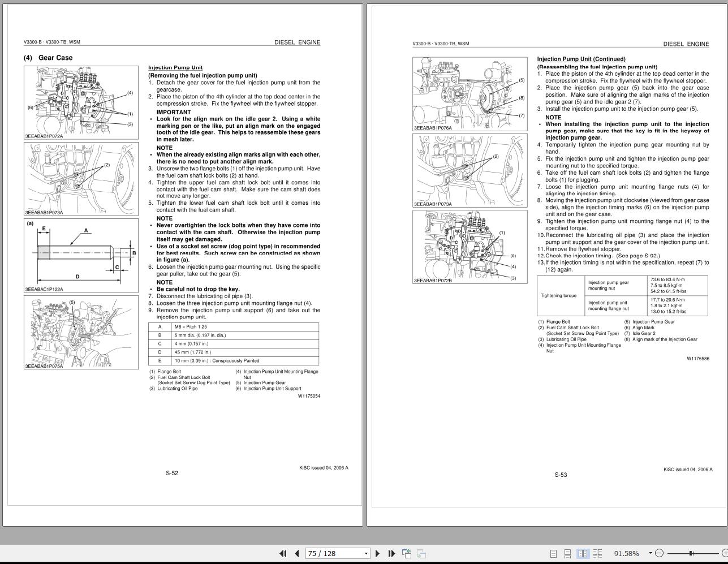The image size is (728, 564).
Task: Enable continuous scrolling view
Action: 568,553
